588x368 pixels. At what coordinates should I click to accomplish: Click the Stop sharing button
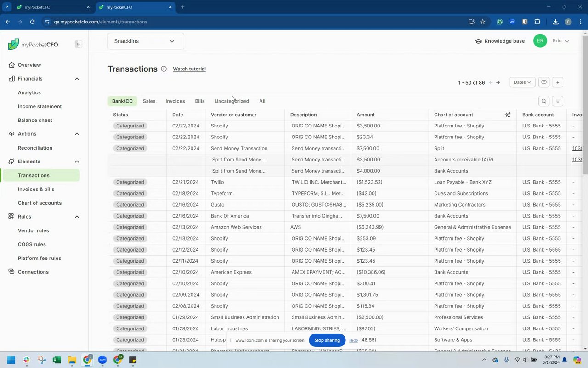[327, 340]
